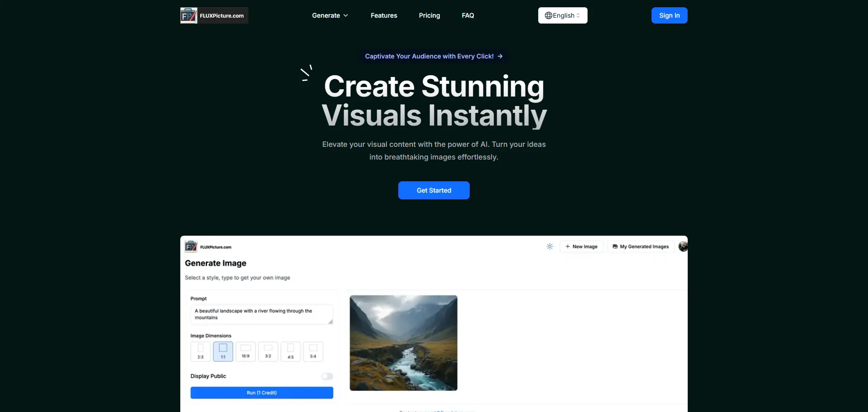Choose the 3:2 image dimension option
The image size is (868, 412).
pyautogui.click(x=268, y=351)
